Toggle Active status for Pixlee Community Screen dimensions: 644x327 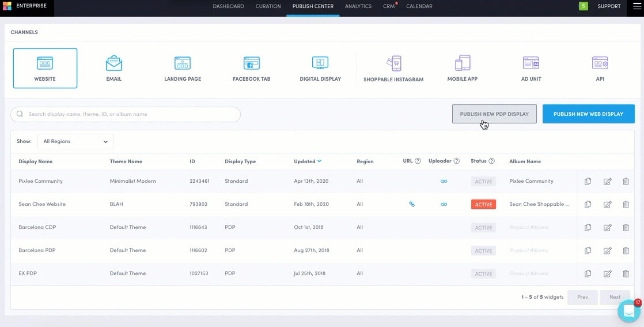pos(483,181)
